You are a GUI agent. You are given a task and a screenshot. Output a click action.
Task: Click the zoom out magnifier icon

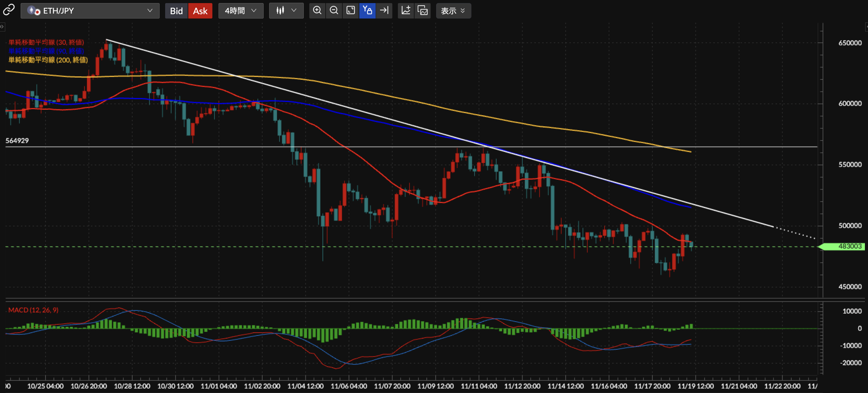pos(334,10)
